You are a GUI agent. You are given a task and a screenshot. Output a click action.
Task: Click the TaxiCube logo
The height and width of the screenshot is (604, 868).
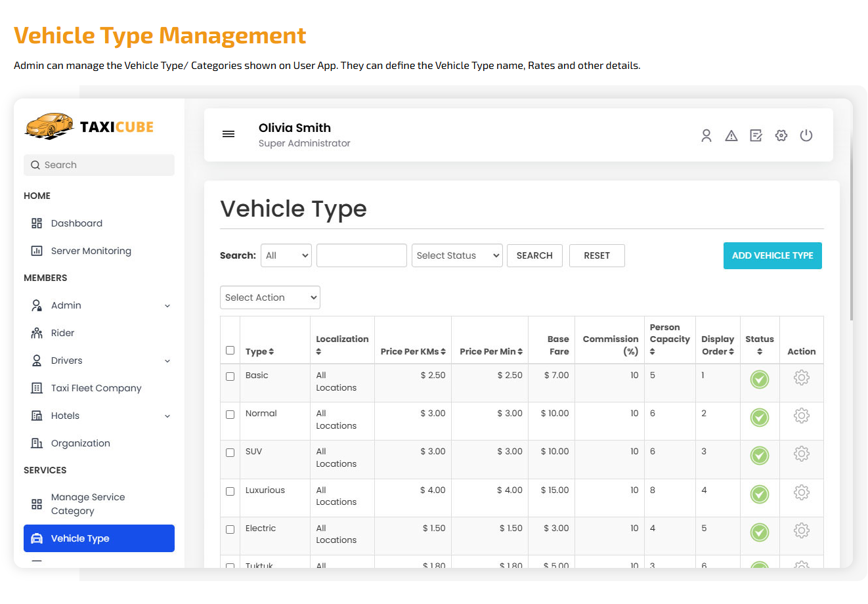(x=89, y=126)
